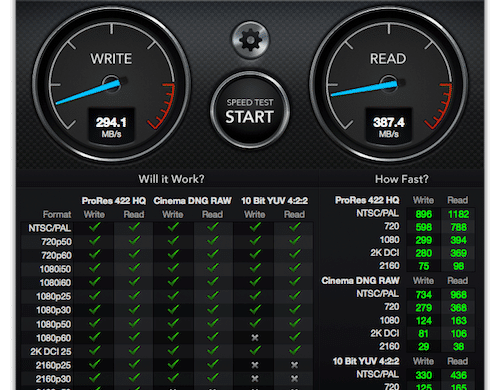Select the 734 Cinema DNG NTSC/PAL write value
The width and height of the screenshot is (500, 390).
tap(424, 295)
